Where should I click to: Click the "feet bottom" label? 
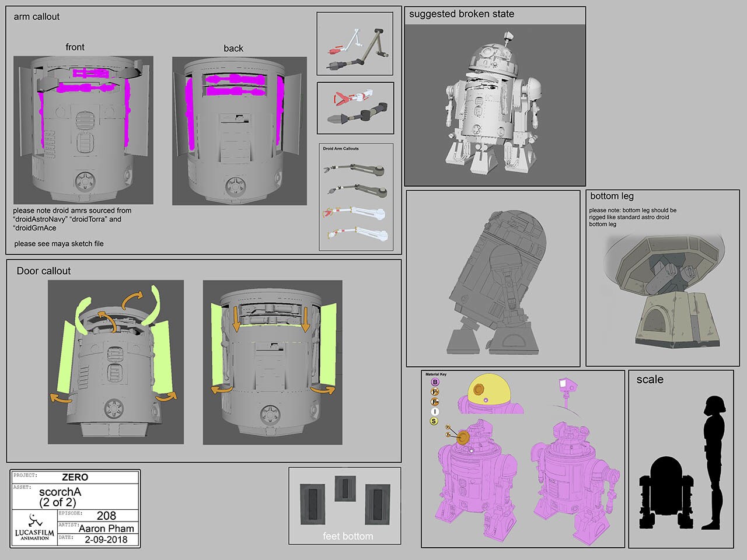(x=348, y=536)
